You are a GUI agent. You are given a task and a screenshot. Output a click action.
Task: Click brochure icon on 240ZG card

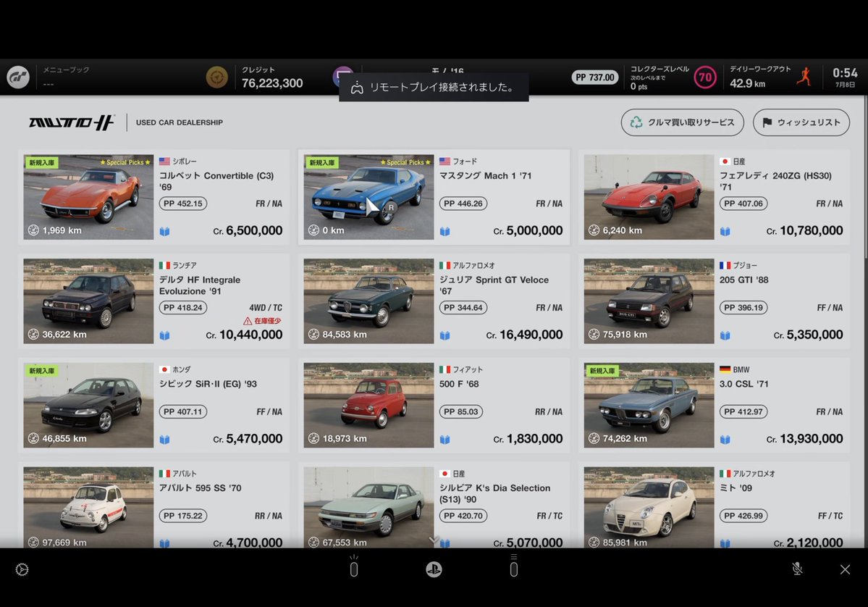coord(725,232)
